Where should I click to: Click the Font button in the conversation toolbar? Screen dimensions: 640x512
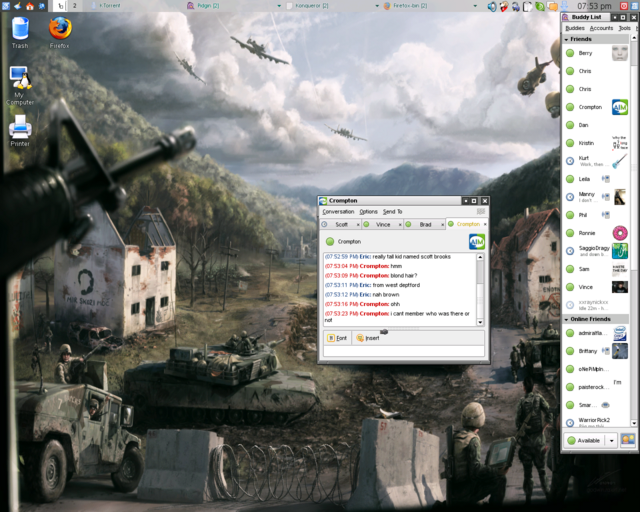click(x=337, y=338)
